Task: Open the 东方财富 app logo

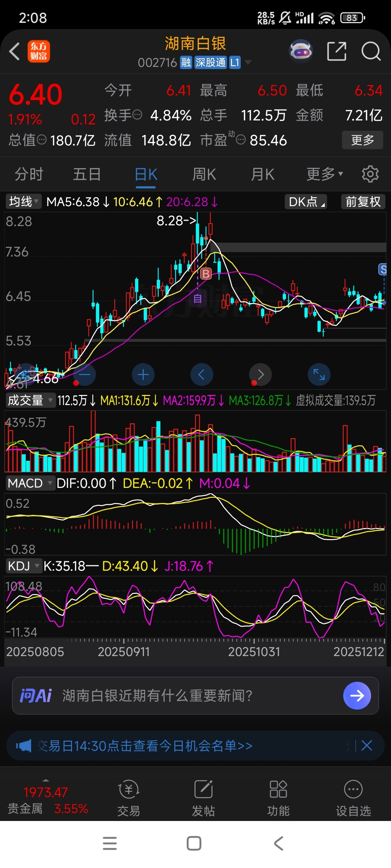Action: point(39,51)
